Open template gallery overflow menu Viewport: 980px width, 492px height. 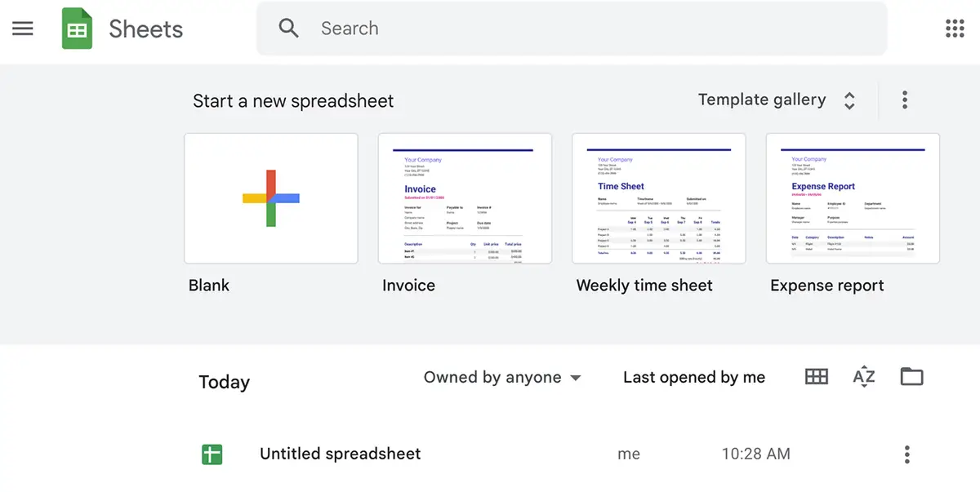905,99
